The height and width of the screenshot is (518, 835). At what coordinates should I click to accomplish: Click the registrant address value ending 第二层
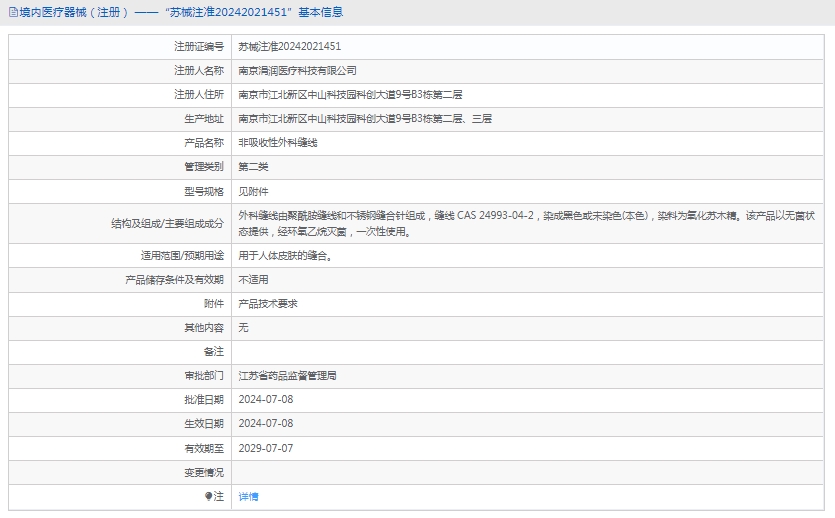(x=350, y=95)
